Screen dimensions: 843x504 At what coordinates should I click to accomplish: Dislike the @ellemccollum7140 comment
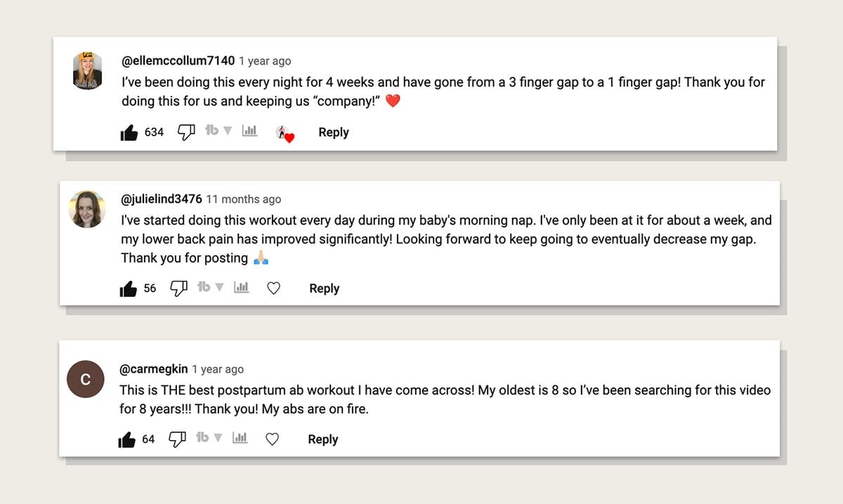(x=185, y=132)
